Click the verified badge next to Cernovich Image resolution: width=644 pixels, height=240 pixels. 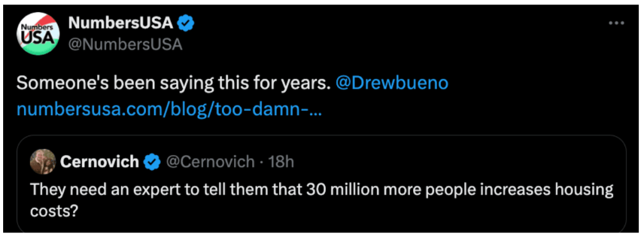point(152,162)
